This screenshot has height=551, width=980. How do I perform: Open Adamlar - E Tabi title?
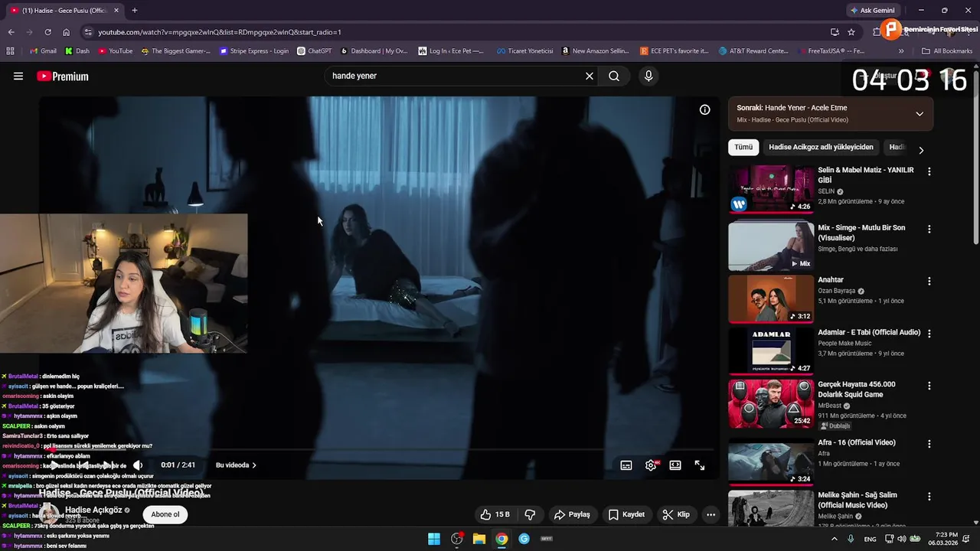click(x=869, y=332)
